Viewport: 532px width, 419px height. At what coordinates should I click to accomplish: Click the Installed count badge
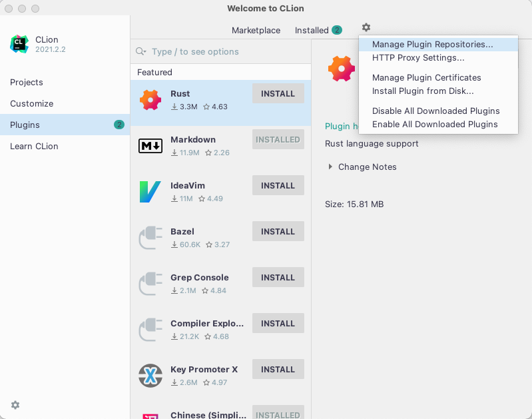[336, 30]
